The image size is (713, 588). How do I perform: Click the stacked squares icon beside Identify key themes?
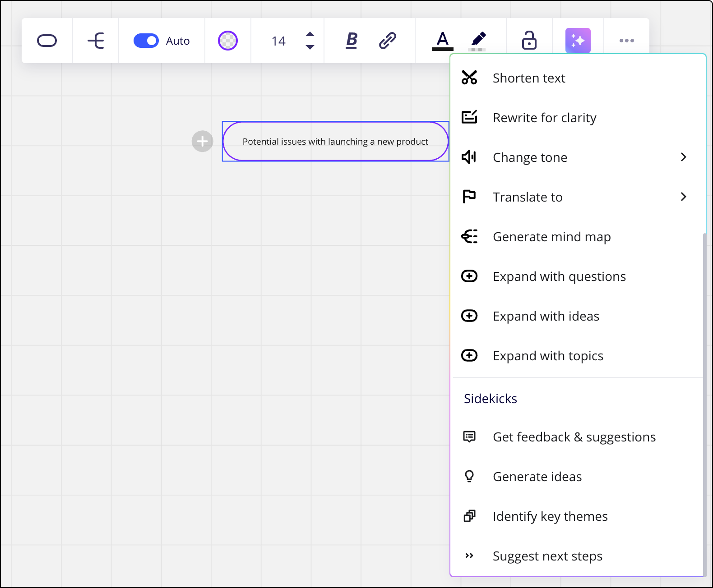pos(469,516)
